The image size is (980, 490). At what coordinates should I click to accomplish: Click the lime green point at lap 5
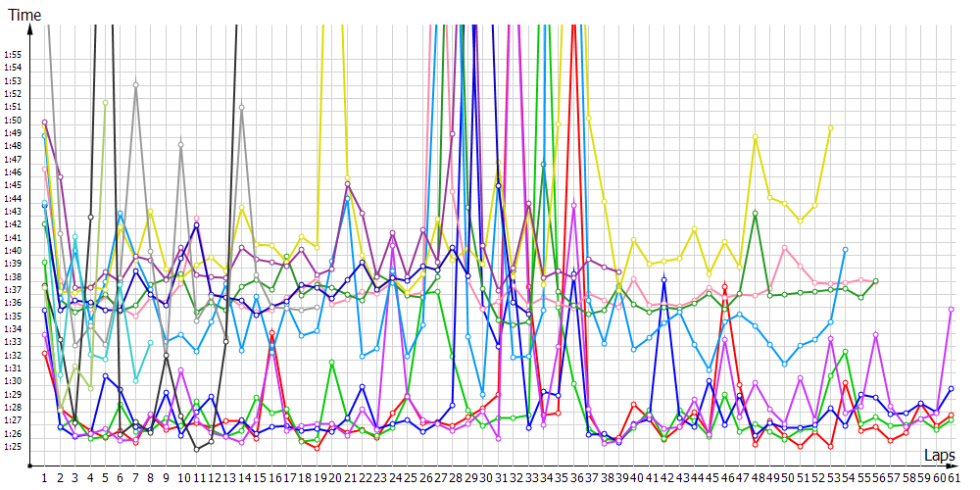tap(105, 102)
